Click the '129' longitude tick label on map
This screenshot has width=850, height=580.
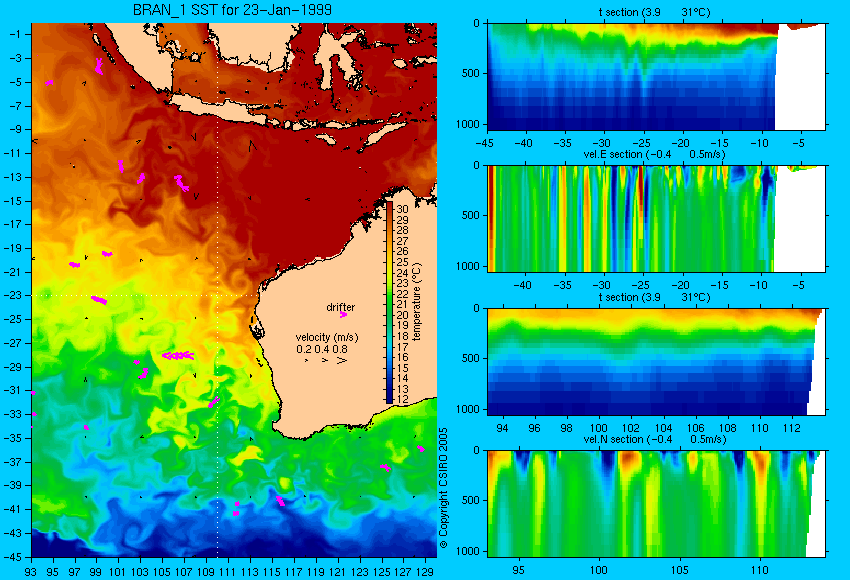pyautogui.click(x=425, y=571)
